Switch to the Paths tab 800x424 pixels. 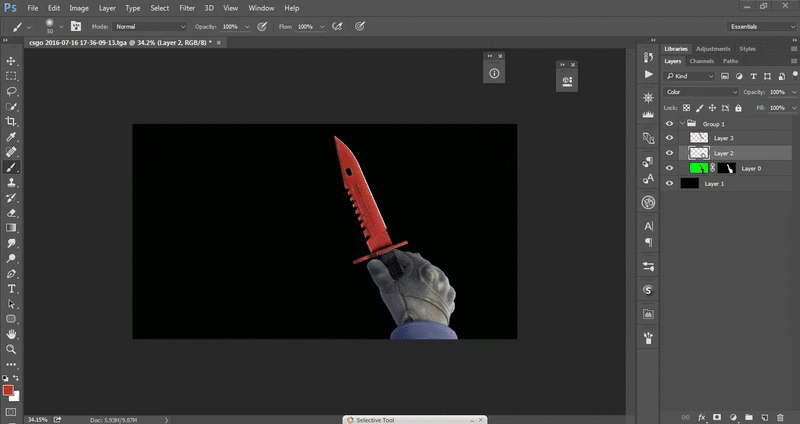point(730,61)
